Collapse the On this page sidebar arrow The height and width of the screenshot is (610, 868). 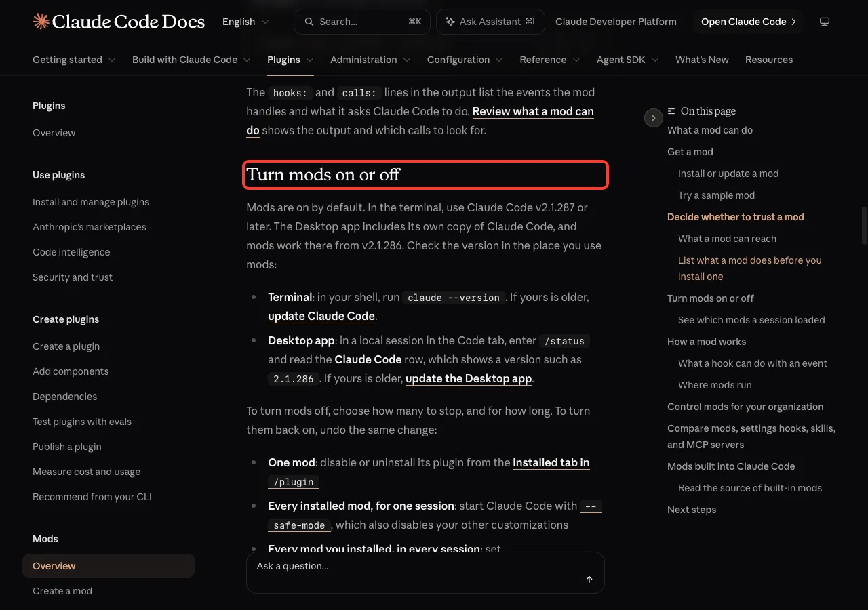(653, 118)
